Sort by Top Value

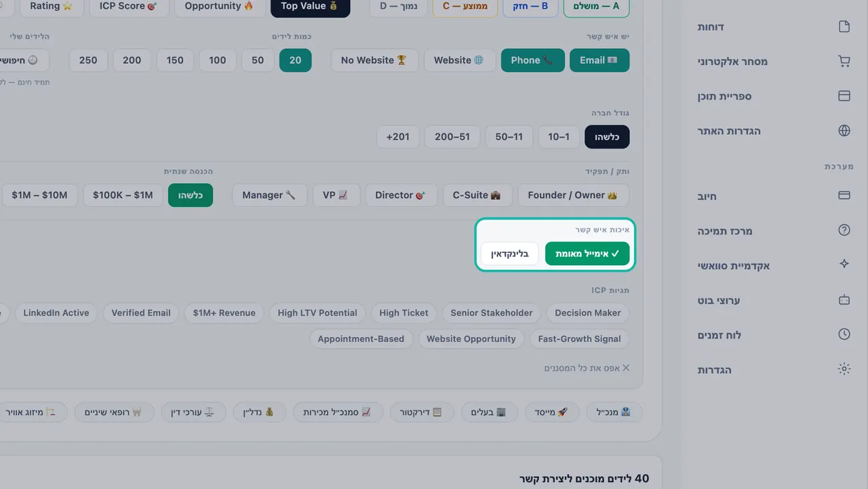tap(310, 6)
